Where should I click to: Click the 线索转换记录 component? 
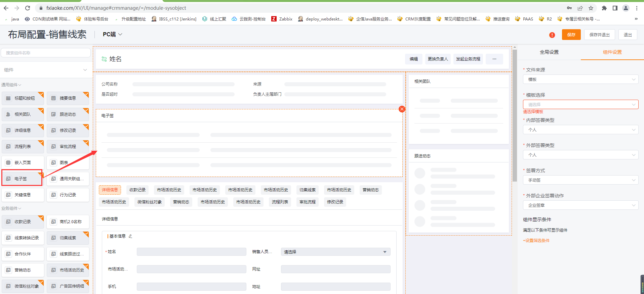tap(23, 238)
